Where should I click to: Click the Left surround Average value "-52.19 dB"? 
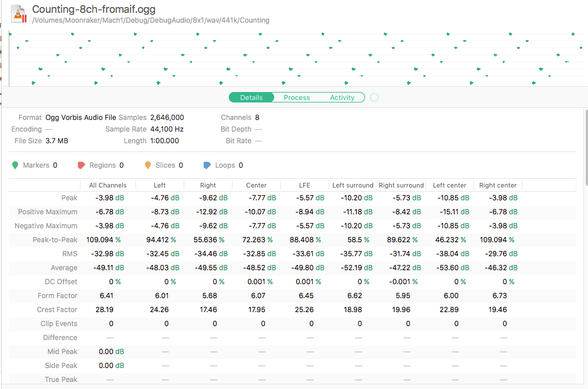click(x=356, y=268)
